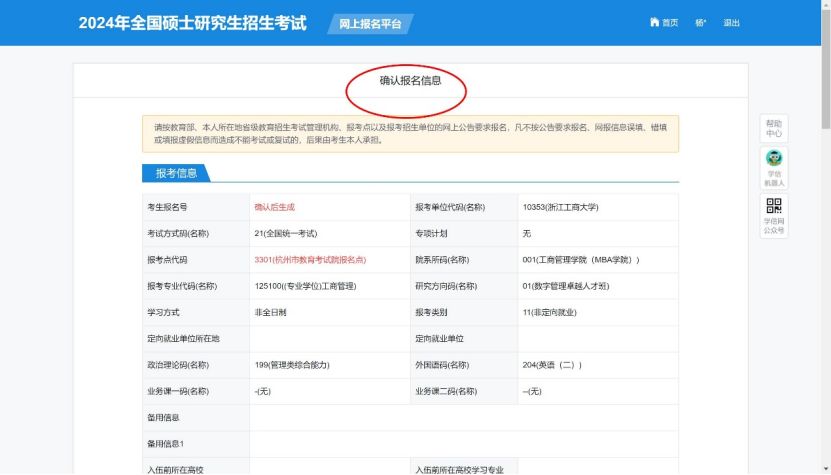Click the 院系所码(名称) label
Image resolution: width=831 pixels, height=475 pixels.
[x=442, y=260]
